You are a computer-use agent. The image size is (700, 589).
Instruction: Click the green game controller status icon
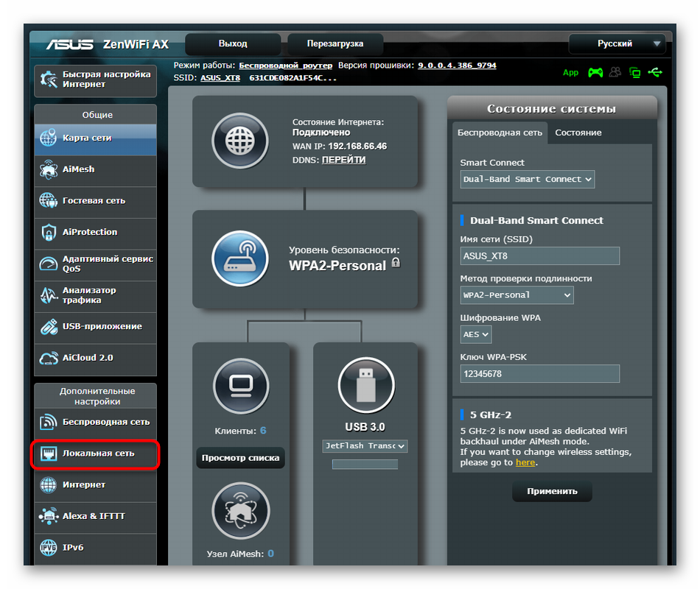point(595,72)
